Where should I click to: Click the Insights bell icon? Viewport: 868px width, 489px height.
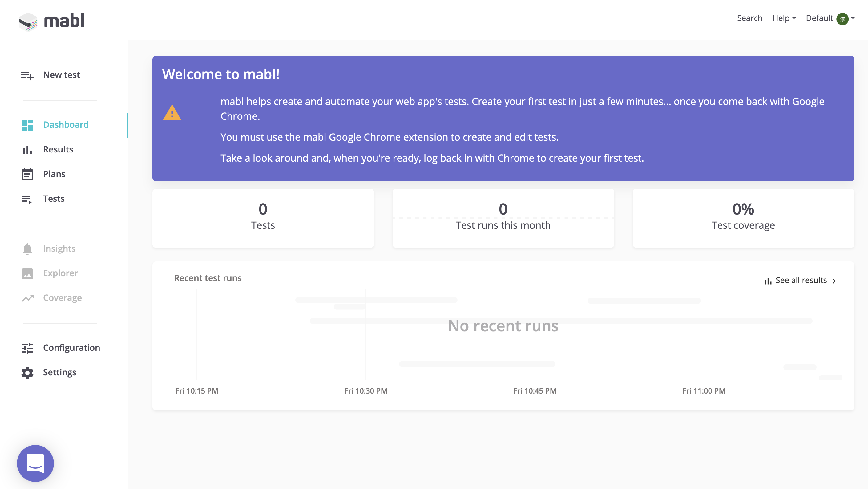coord(27,249)
